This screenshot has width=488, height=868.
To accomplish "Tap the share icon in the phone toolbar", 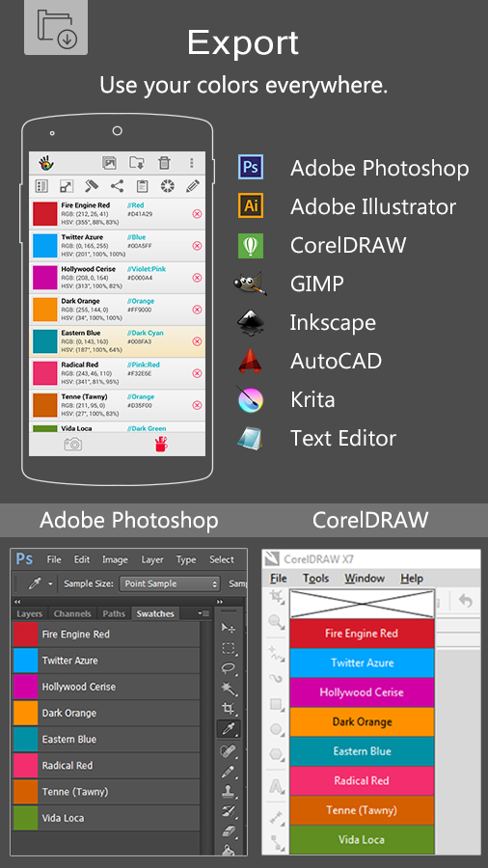I will point(117,186).
